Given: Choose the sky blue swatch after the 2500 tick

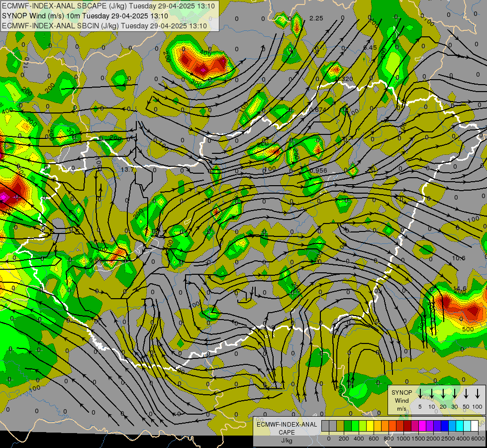Looking at the screenshot, I should click(452, 426).
